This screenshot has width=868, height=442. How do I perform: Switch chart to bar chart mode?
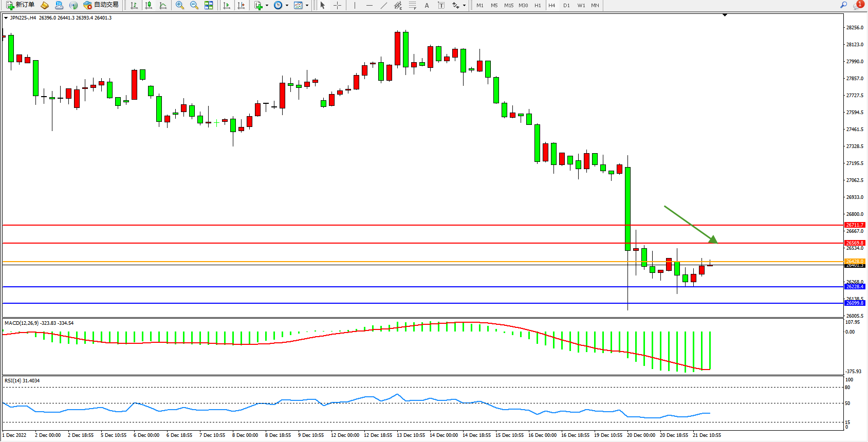click(x=134, y=5)
